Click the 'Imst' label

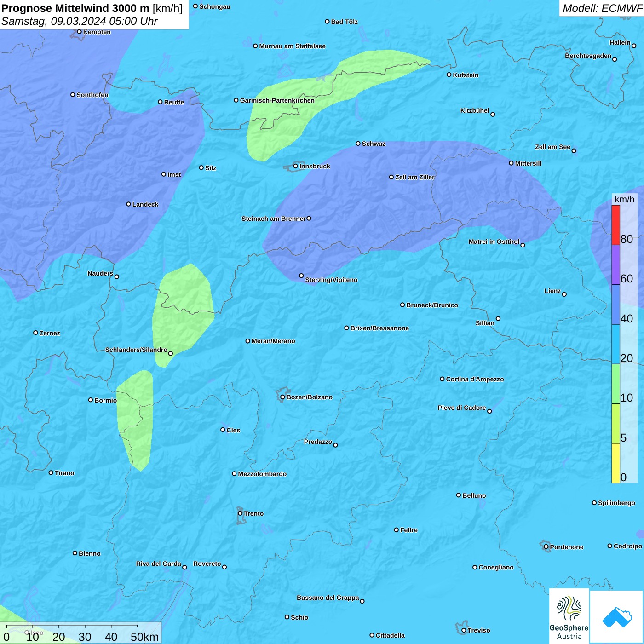tap(174, 174)
